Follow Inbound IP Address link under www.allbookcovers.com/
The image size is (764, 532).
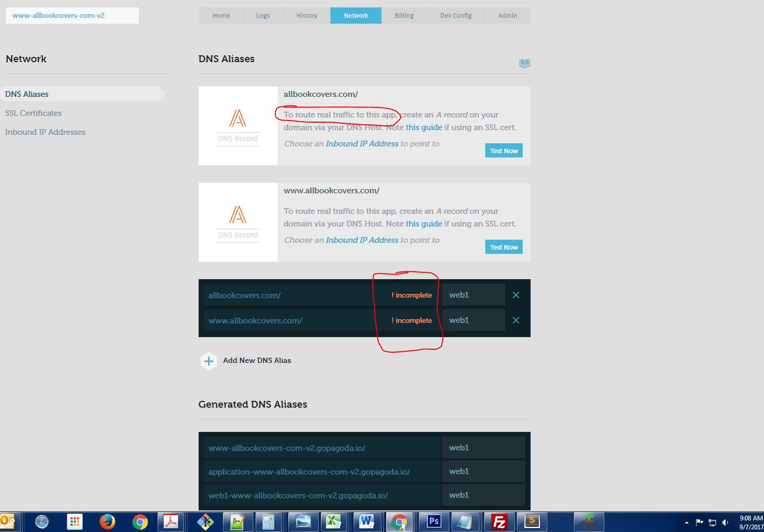coord(362,240)
